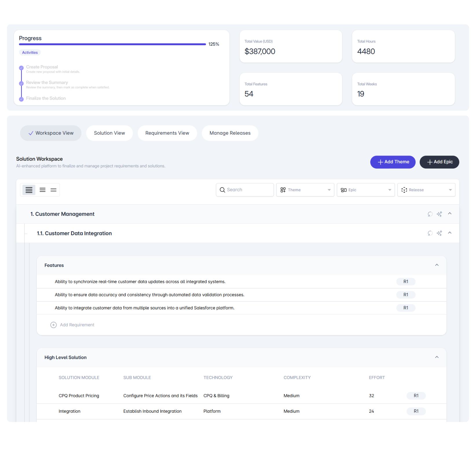This screenshot has height=453, width=476.
Task: Open the Manage Releases tab
Action: coord(230,133)
